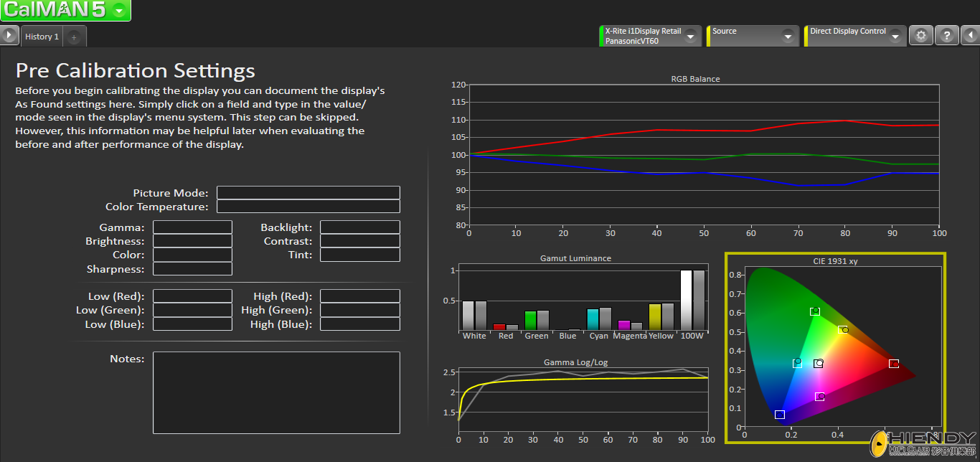Screen dimensions: 980x462
Task: Click the Color Temperature field
Action: [x=308, y=207]
